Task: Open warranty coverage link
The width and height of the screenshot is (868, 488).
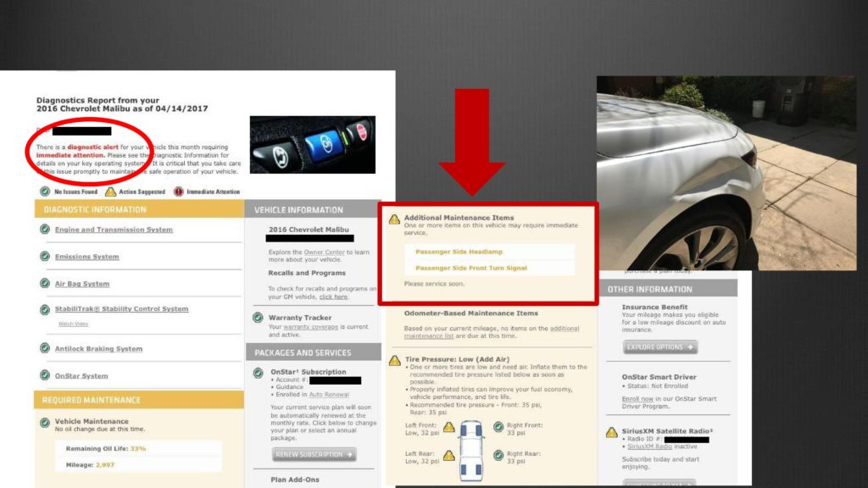Action: (310, 327)
